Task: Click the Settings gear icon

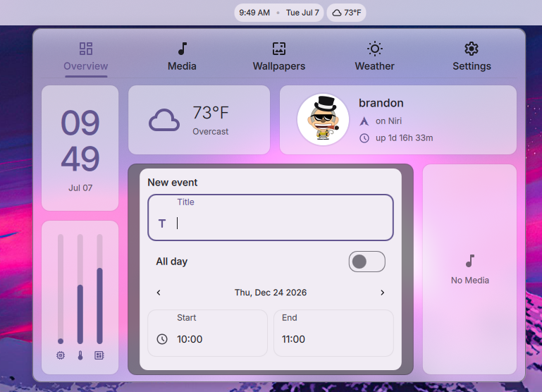Action: (x=472, y=49)
